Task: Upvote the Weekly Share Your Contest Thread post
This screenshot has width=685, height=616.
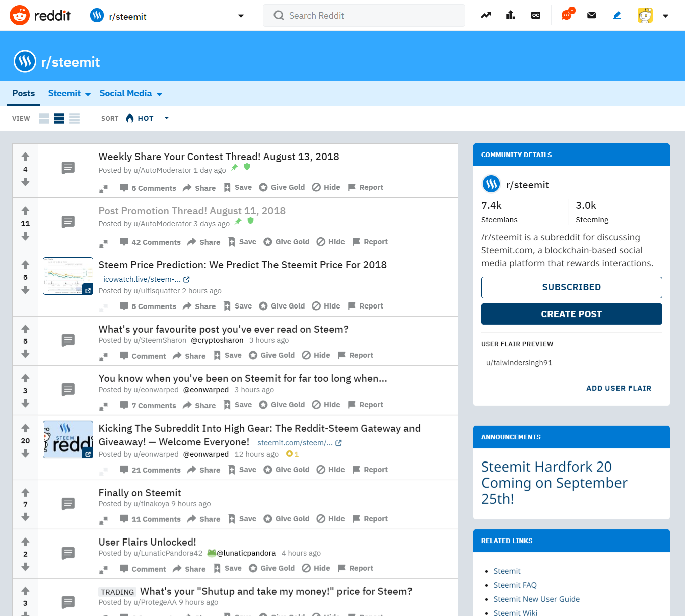Action: (25, 157)
